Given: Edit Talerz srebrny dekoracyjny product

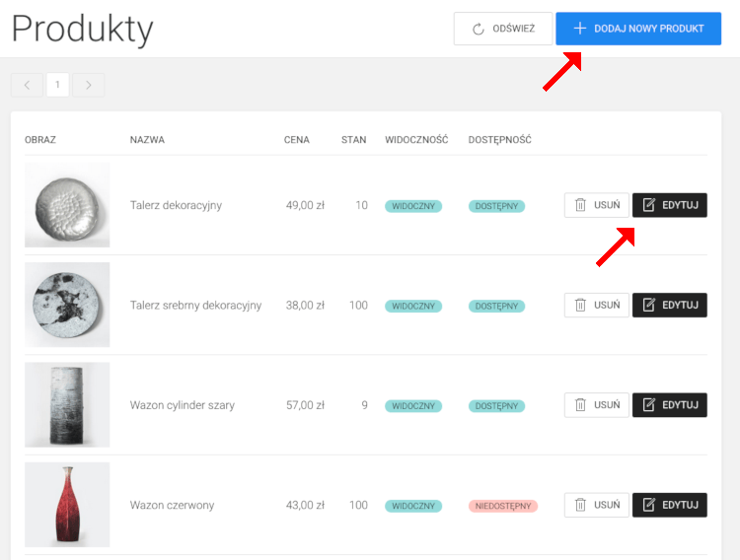Looking at the screenshot, I should click(x=670, y=306).
